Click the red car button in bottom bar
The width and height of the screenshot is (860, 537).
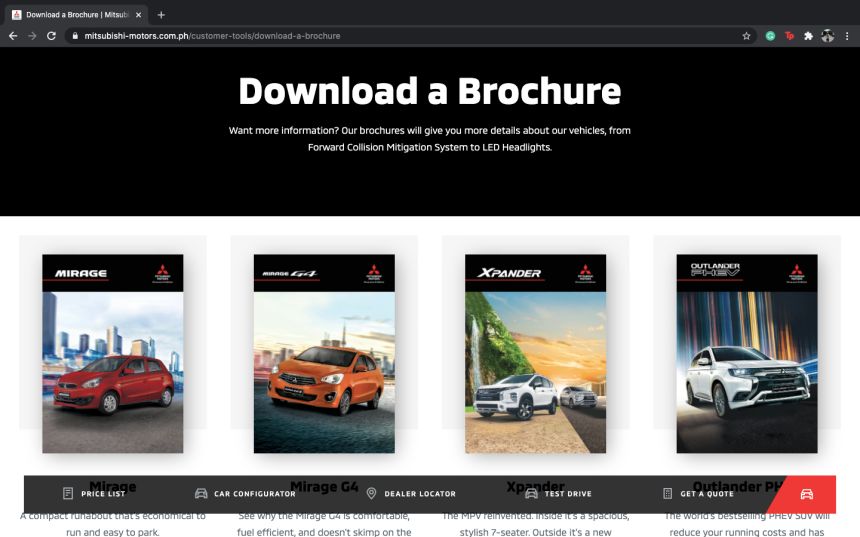806,494
